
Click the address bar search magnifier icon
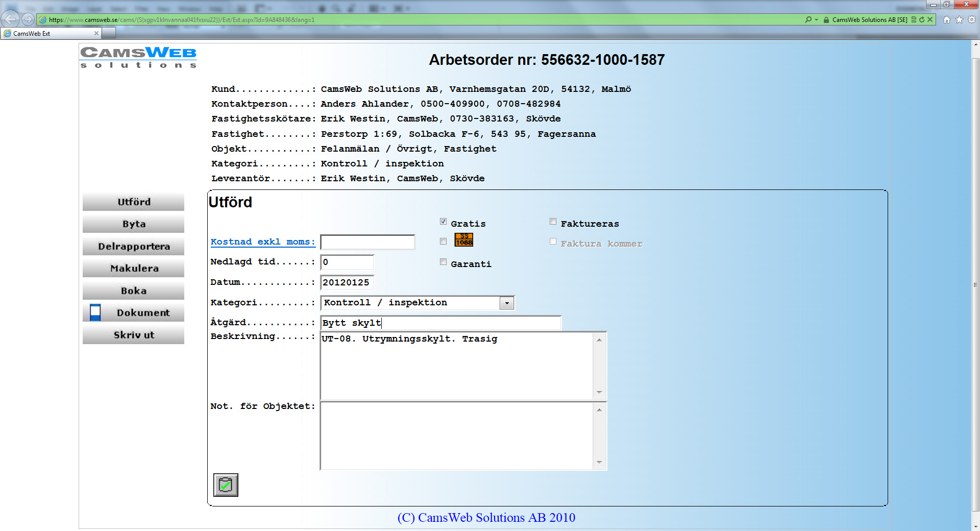pos(808,20)
